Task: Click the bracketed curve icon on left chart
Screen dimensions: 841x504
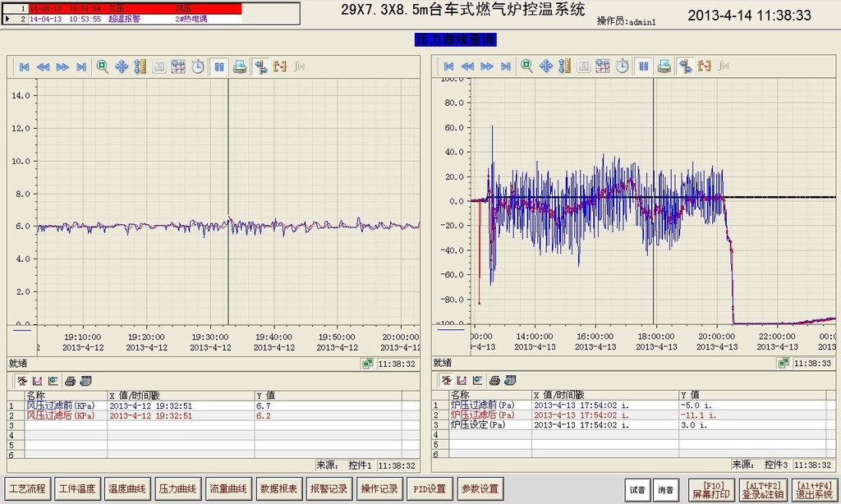Action: tap(280, 66)
